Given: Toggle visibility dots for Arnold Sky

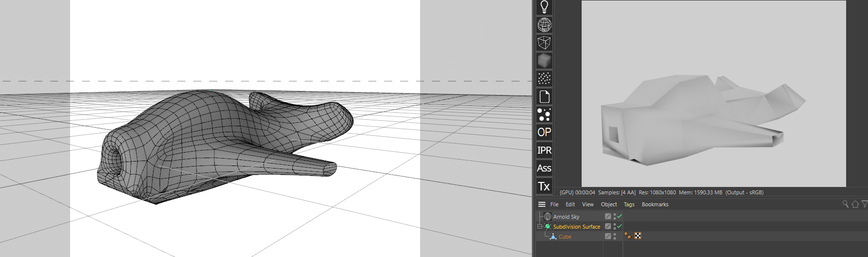Looking at the screenshot, I should click(615, 216).
